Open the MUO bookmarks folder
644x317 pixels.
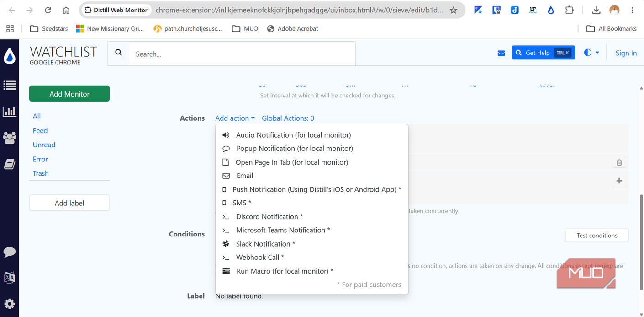pos(245,28)
